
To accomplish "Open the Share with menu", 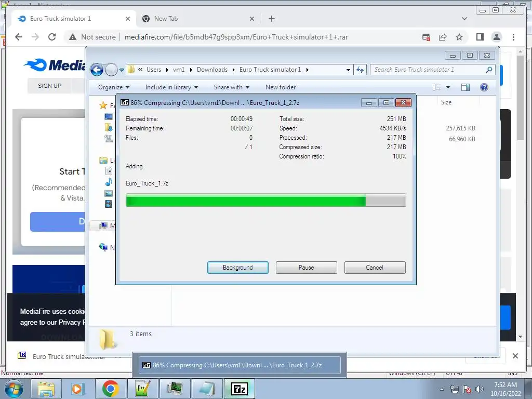I will pyautogui.click(x=231, y=87).
